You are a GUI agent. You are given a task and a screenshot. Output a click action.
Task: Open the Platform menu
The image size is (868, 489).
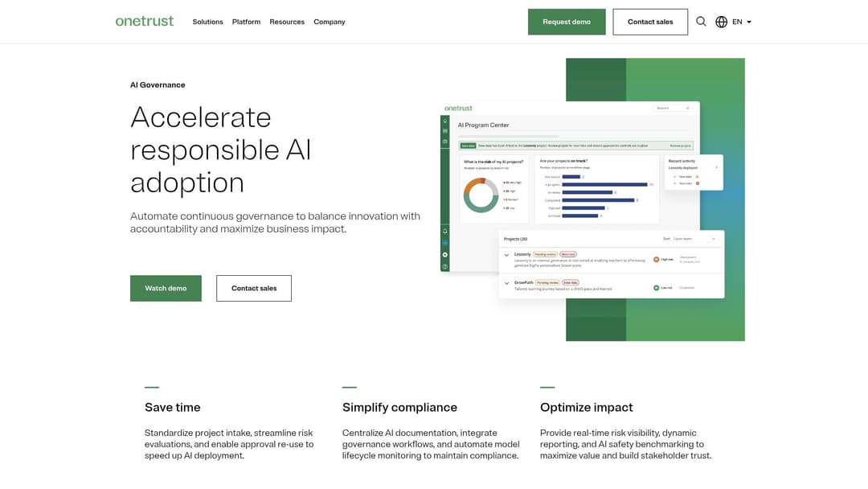coord(247,22)
